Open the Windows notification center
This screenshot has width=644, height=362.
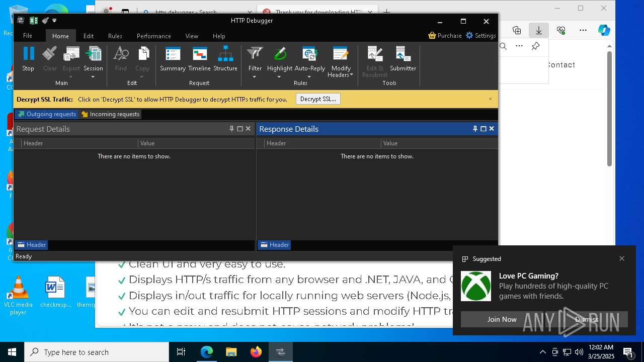click(628, 352)
